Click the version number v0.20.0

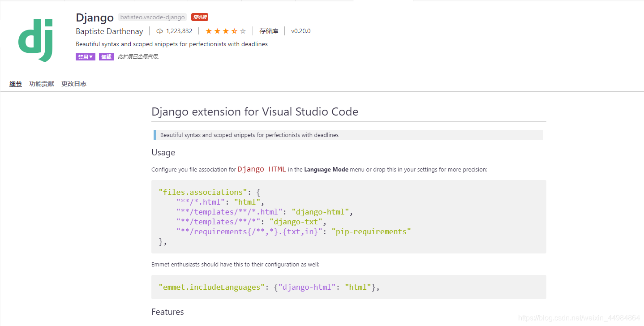(301, 31)
